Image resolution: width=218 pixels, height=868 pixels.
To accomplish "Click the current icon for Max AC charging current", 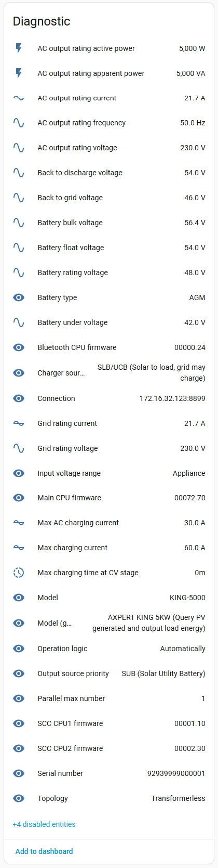I will click(x=19, y=523).
